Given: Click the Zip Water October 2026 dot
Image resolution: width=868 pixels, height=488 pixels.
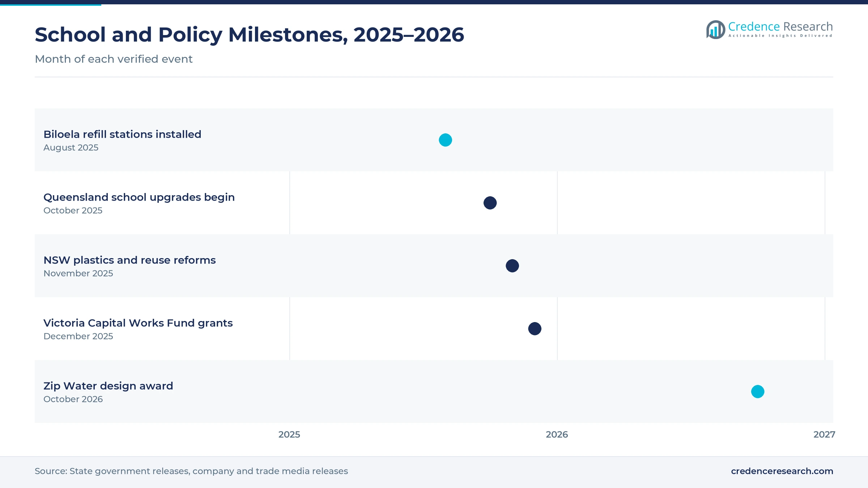Looking at the screenshot, I should click(758, 391).
